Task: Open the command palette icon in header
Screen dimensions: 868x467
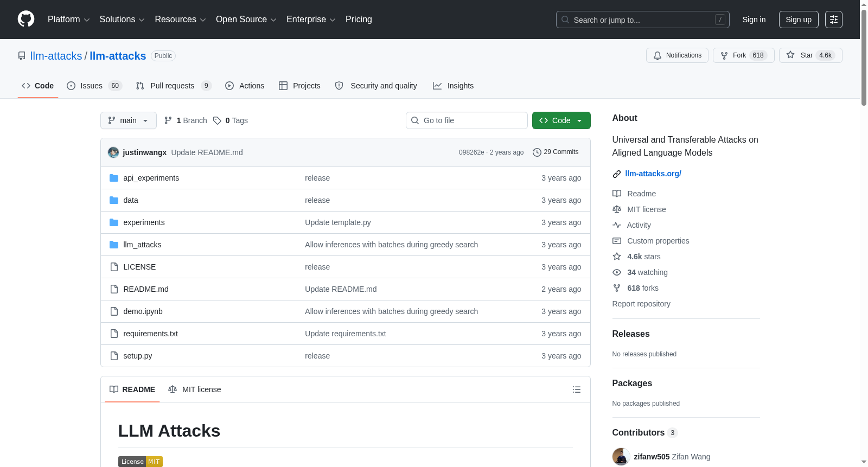Action: pyautogui.click(x=834, y=20)
